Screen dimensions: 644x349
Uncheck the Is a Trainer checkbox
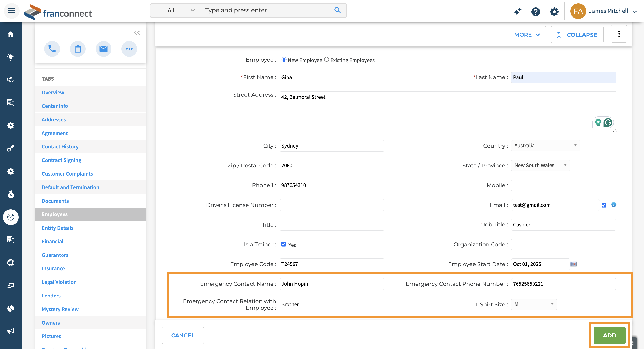point(283,244)
